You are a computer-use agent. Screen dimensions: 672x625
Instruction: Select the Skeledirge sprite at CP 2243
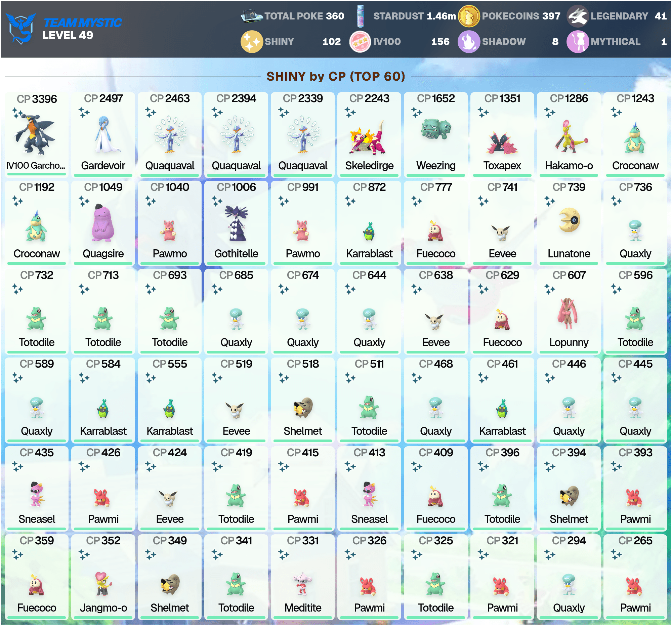coord(368,138)
